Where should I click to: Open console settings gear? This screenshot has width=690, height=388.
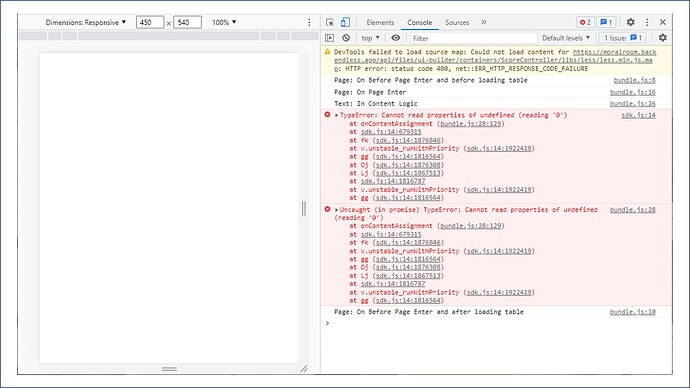tap(663, 38)
